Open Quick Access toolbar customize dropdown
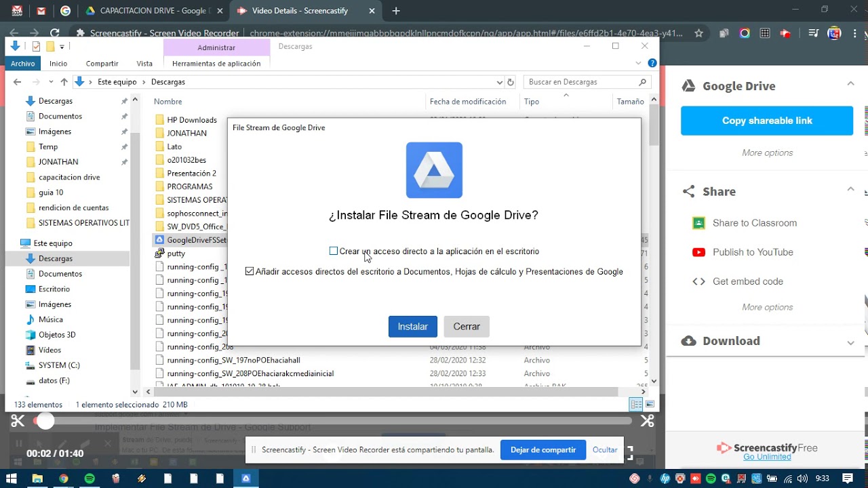 tap(62, 47)
